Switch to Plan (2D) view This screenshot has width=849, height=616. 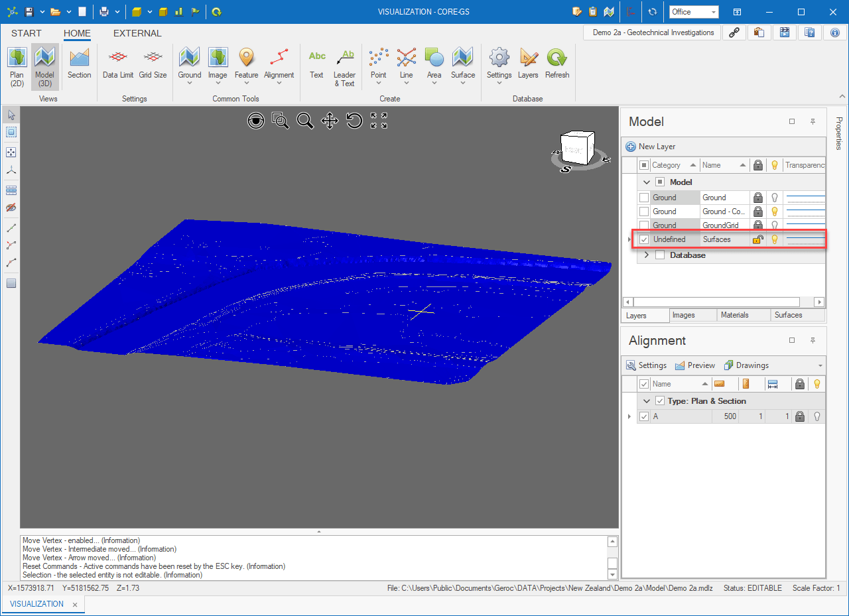click(x=17, y=67)
